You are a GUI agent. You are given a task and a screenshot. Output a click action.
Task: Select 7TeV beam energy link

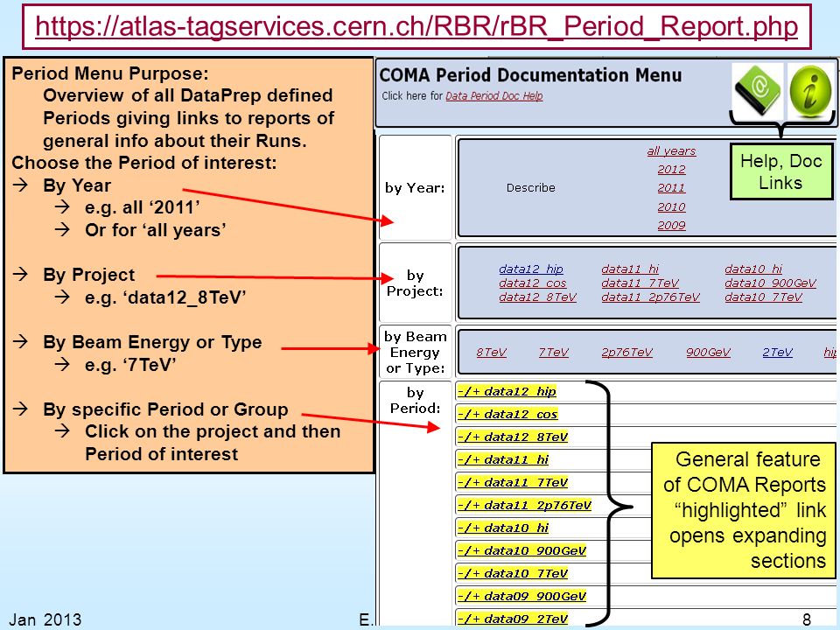[x=553, y=353]
